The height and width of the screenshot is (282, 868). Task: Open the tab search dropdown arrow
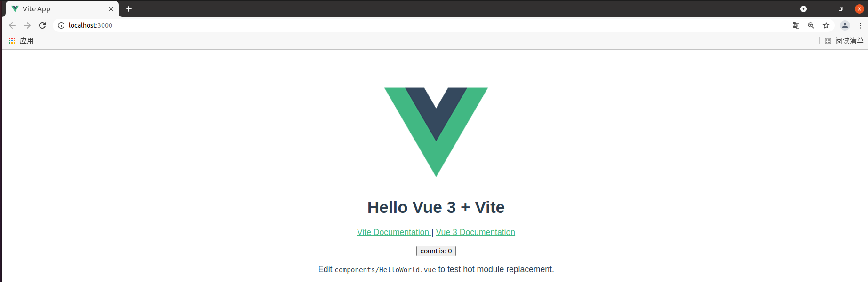point(804,9)
